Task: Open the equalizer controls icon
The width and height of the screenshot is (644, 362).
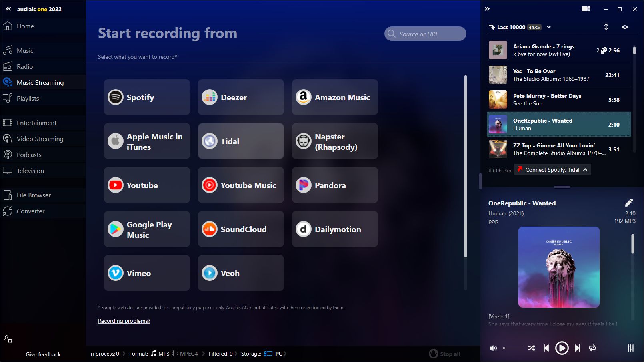Action: [x=631, y=348]
